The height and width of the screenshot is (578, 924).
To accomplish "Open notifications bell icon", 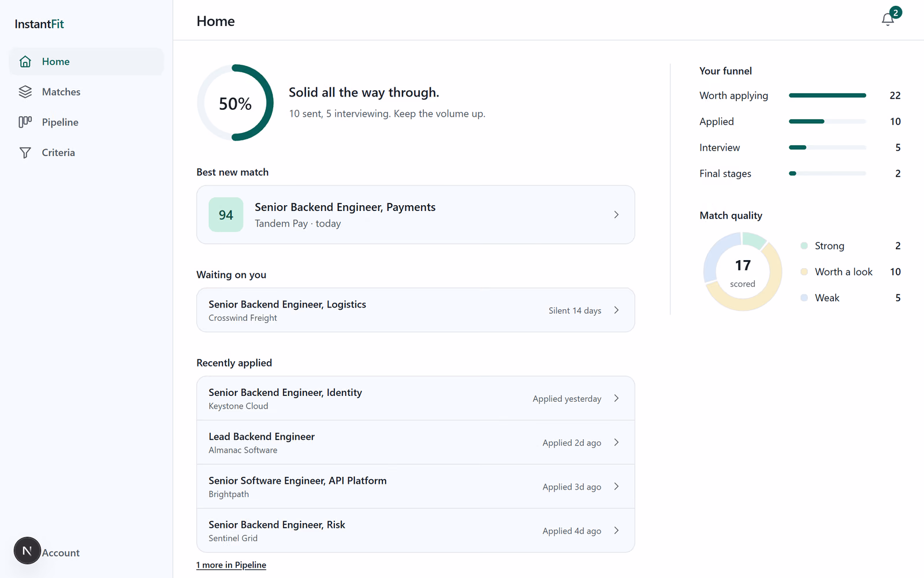I will pos(888,20).
